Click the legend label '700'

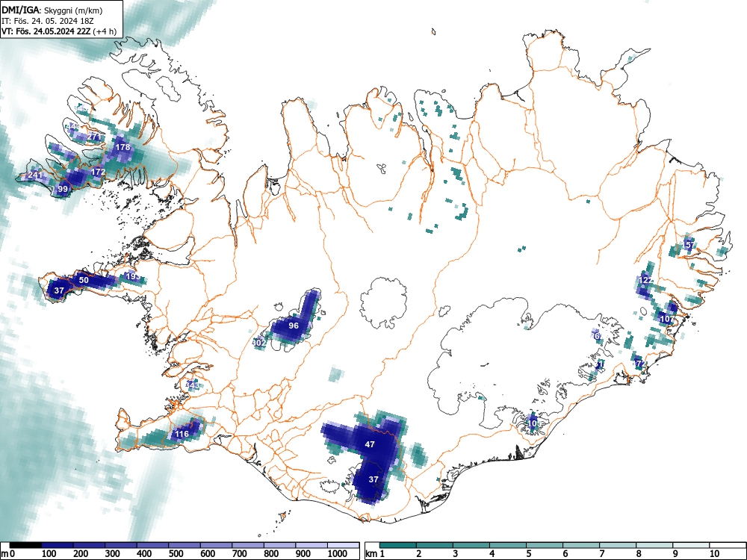coord(240,554)
